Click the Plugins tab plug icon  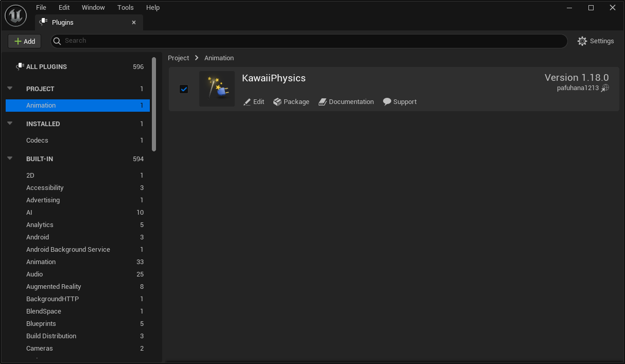(43, 22)
